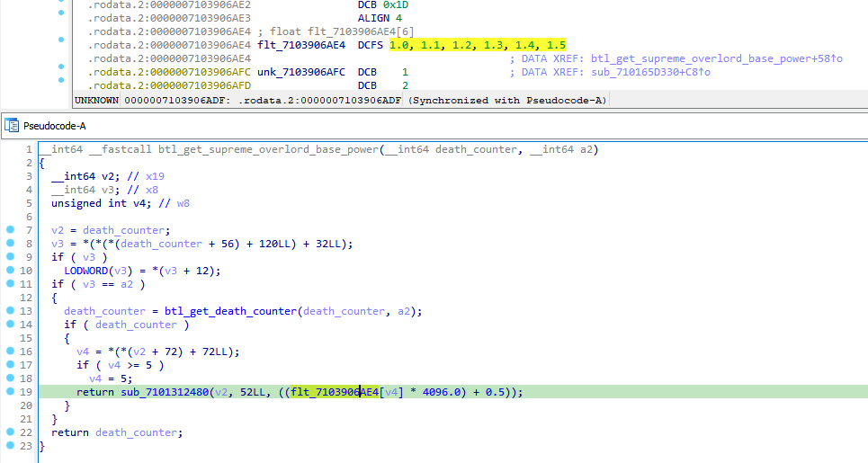Viewport: 868px width, 463px height.
Task: Click breakpoint dot at line 9
Action: pyautogui.click(x=10, y=257)
